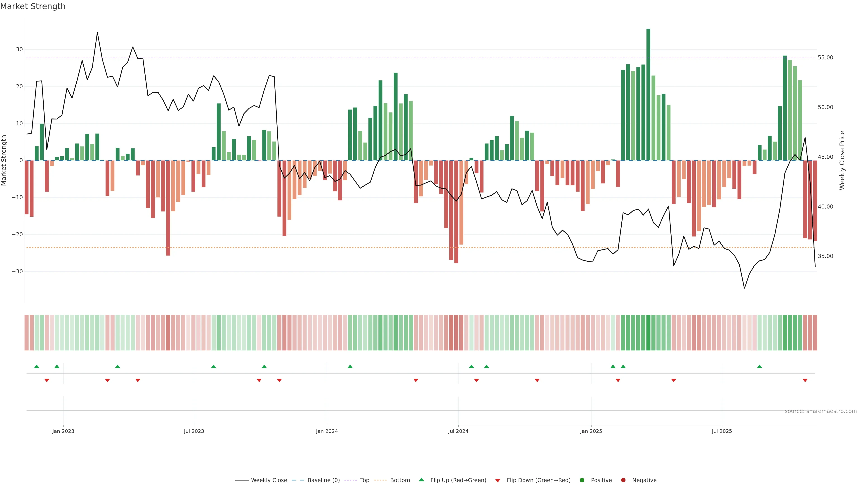Image resolution: width=868 pixels, height=488 pixels.
Task: Click the 55.00 price axis label
Action: pyautogui.click(x=825, y=58)
